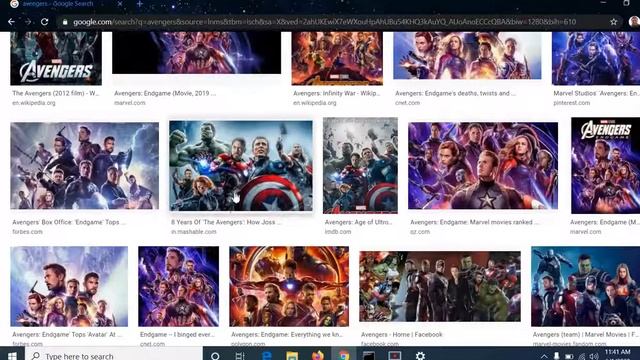Open Task View in the taskbar

click(x=240, y=356)
